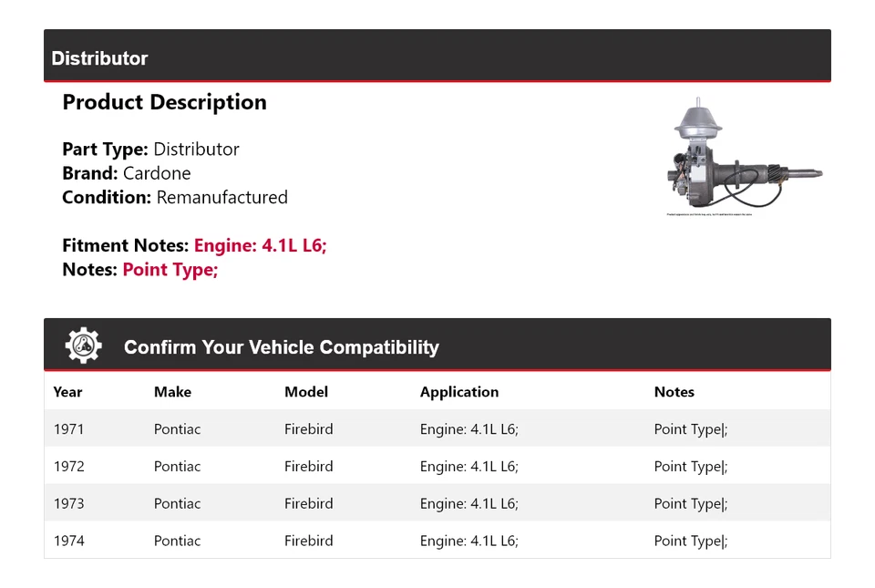The width and height of the screenshot is (875, 588).
Task: Click the Model column header
Action: click(306, 392)
